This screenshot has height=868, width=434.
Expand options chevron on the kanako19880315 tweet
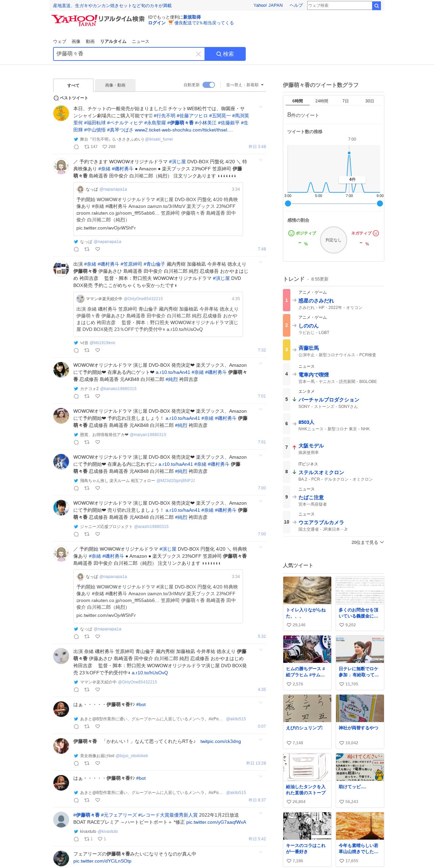(261, 364)
